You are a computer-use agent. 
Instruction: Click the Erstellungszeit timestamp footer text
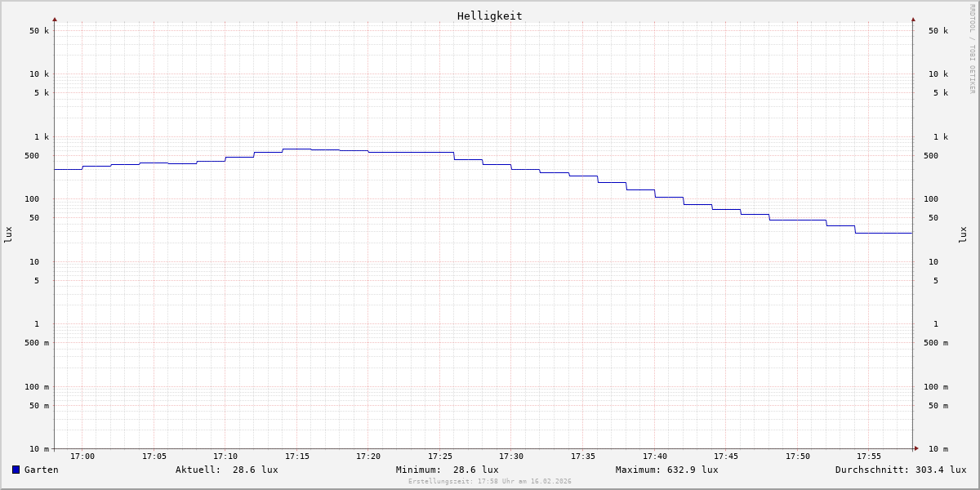point(489,482)
